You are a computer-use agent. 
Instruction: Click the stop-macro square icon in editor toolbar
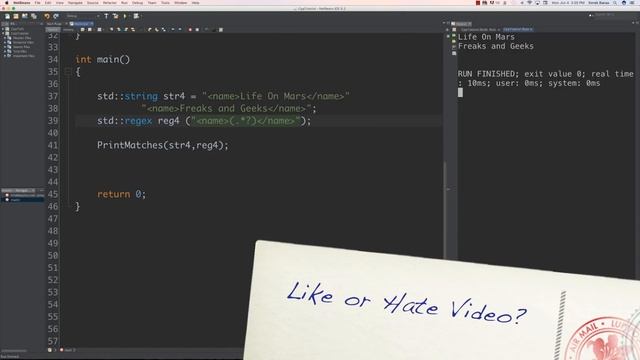(x=197, y=29)
